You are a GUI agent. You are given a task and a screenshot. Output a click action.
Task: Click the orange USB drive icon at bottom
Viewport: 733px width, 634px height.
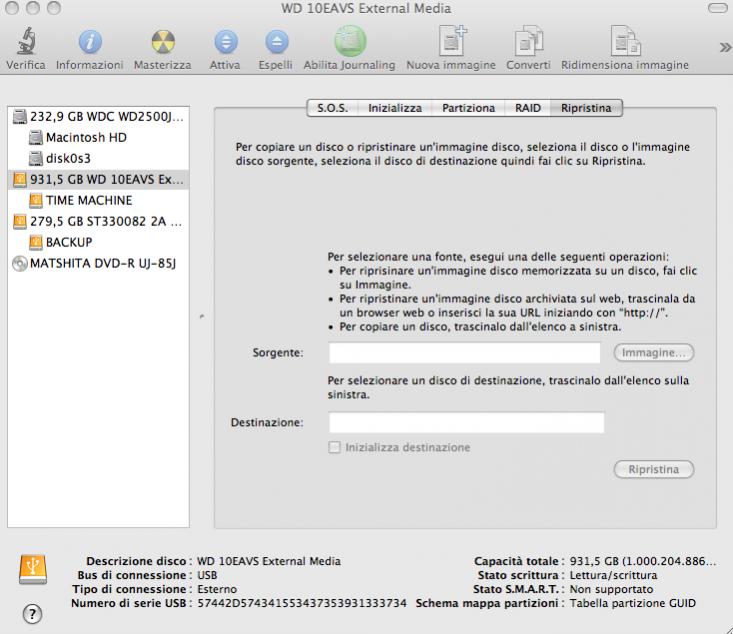point(33,569)
